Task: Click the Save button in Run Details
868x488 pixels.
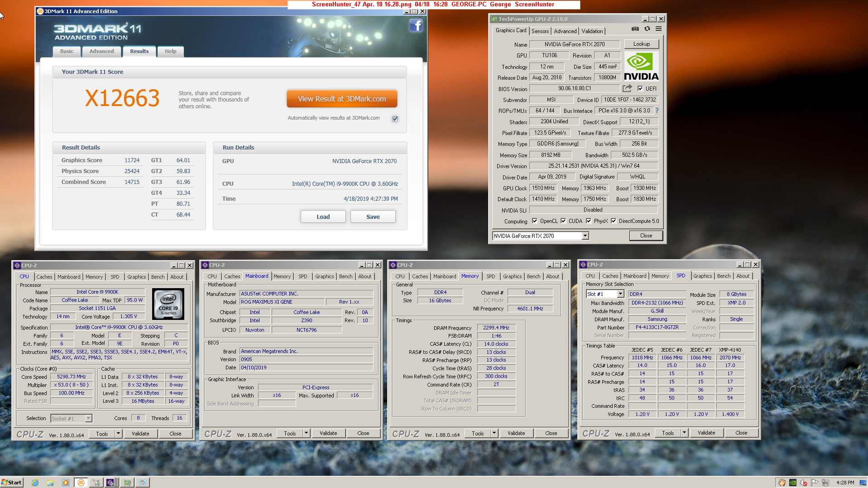Action: point(373,217)
